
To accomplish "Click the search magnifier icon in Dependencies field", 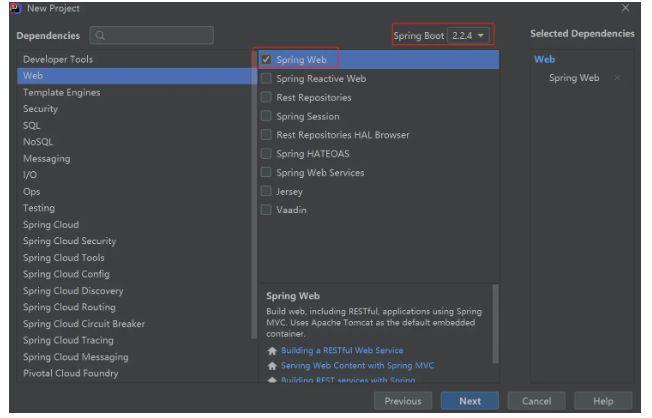I will (x=100, y=36).
